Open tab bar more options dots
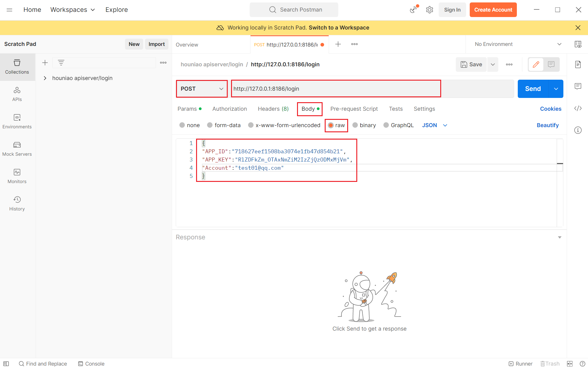The image size is (588, 368). click(x=355, y=44)
